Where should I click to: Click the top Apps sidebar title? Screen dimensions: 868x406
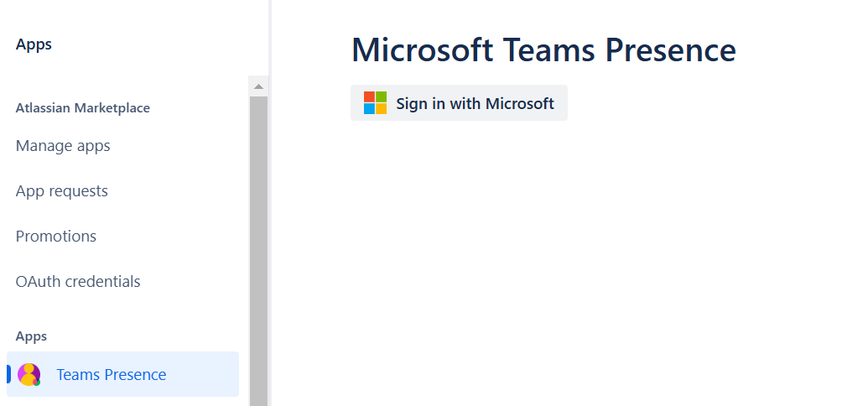(34, 44)
